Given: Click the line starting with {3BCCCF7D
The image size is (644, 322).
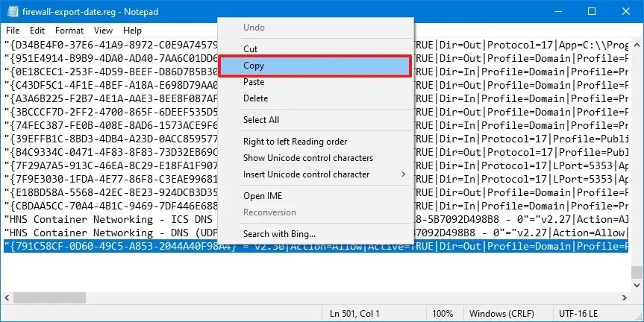Looking at the screenshot, I should [110, 112].
